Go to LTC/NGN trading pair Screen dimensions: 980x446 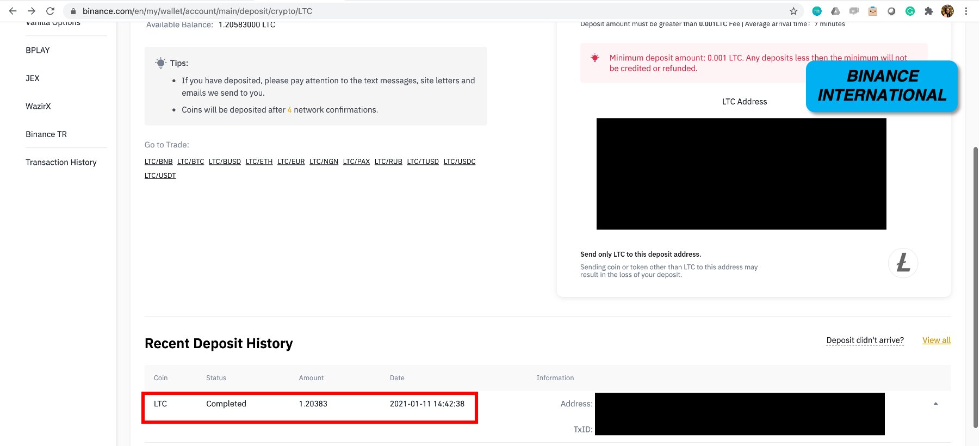coord(324,162)
